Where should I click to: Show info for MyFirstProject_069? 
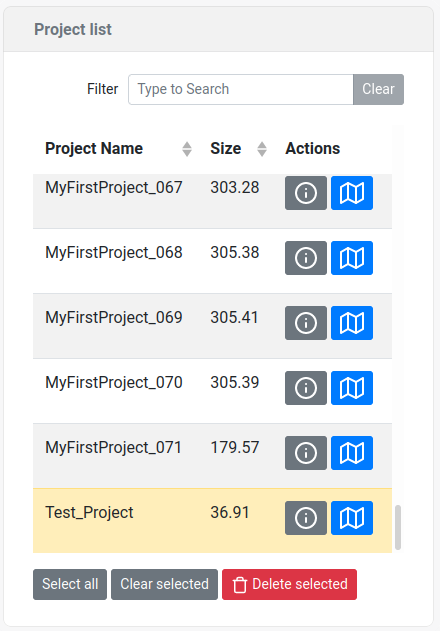[x=306, y=323]
